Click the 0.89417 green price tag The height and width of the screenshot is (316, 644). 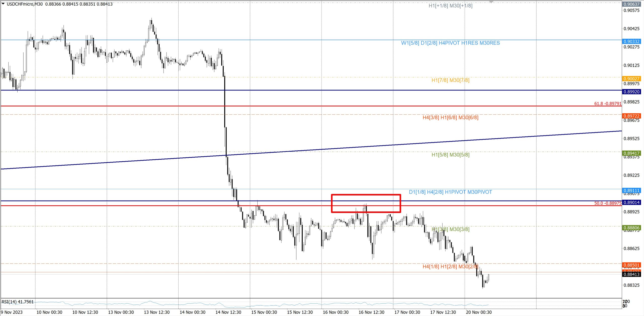631,153
